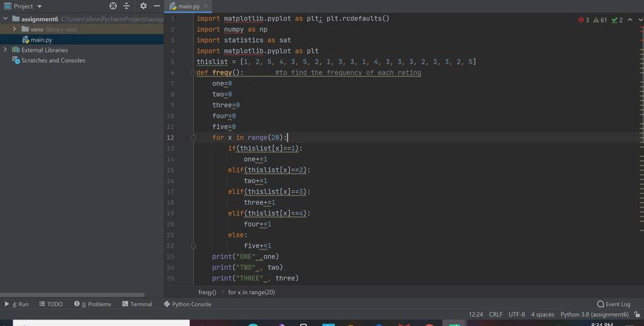
Task: Click the Project panel title label
Action: (x=23, y=6)
